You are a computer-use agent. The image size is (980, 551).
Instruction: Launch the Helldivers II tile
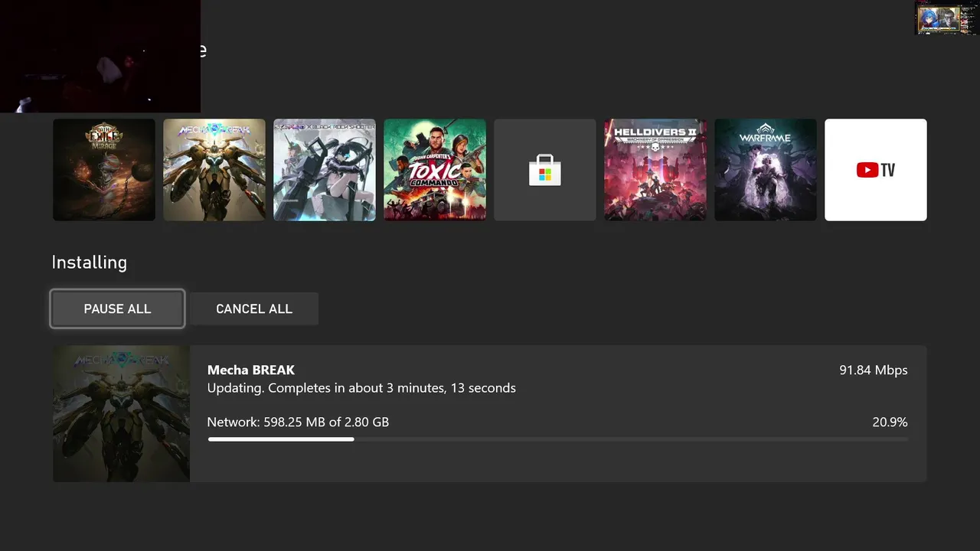[655, 170]
